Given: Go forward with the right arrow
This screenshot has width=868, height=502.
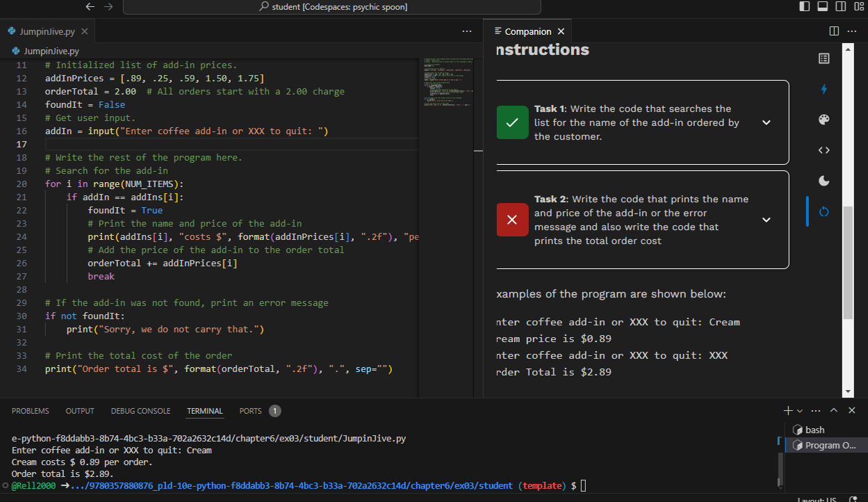Looking at the screenshot, I should pyautogui.click(x=108, y=6).
